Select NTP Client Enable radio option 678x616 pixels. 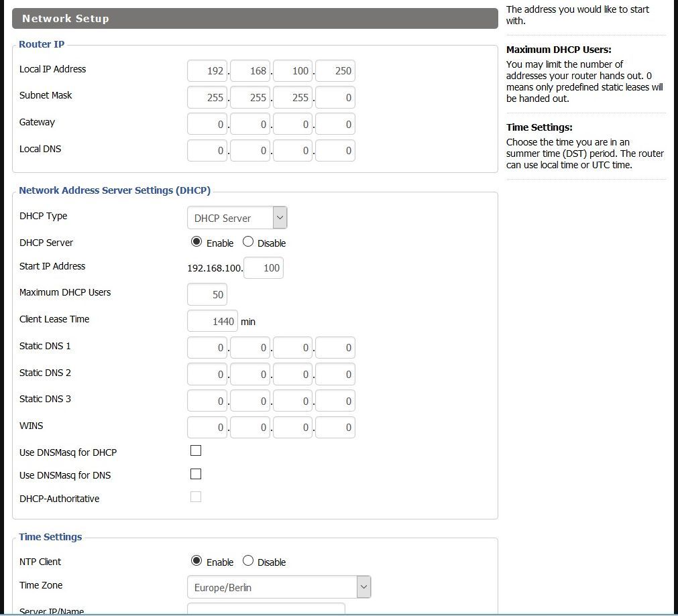[x=196, y=560]
